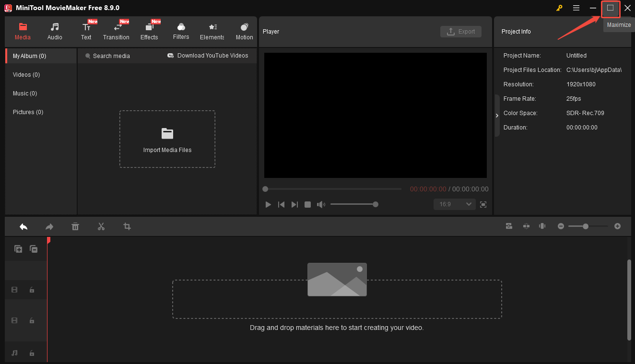Open the hamburger main menu
635x364 pixels.
(576, 8)
